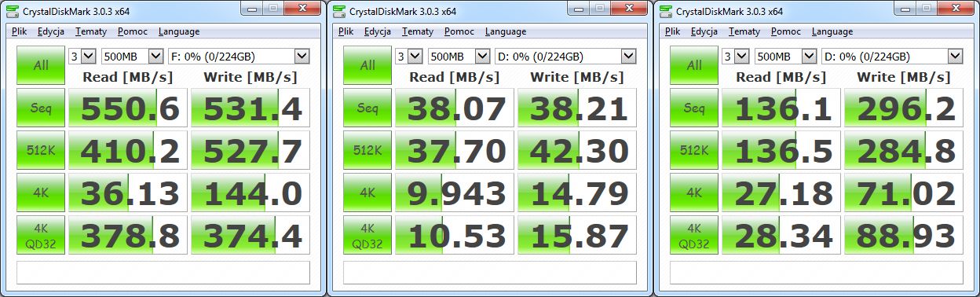980x297 pixels.
Task: Open test count dropdown in right window
Action: click(736, 57)
